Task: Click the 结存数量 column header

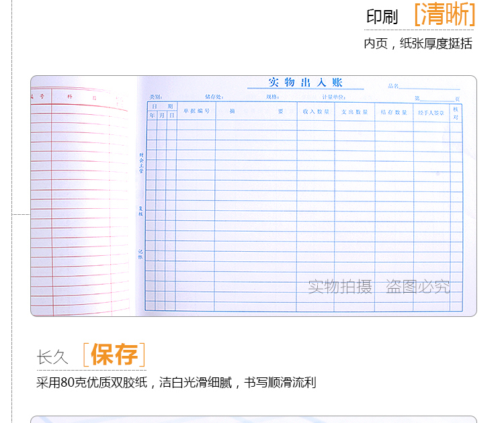Action: [394, 112]
